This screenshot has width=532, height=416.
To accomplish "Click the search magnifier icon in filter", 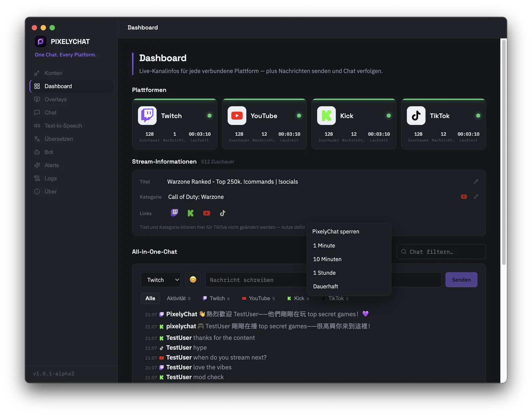I will click(404, 252).
